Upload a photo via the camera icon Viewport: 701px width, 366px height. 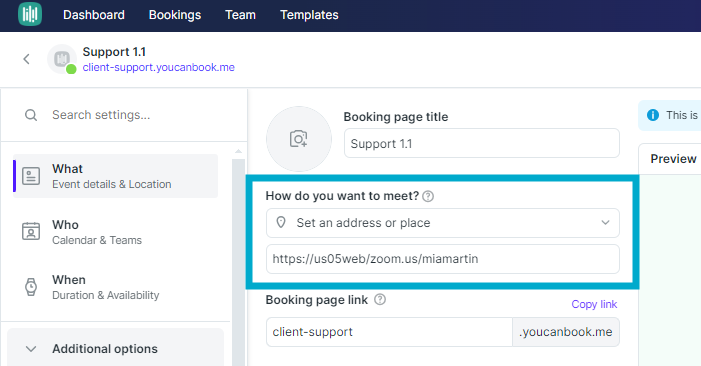point(299,139)
